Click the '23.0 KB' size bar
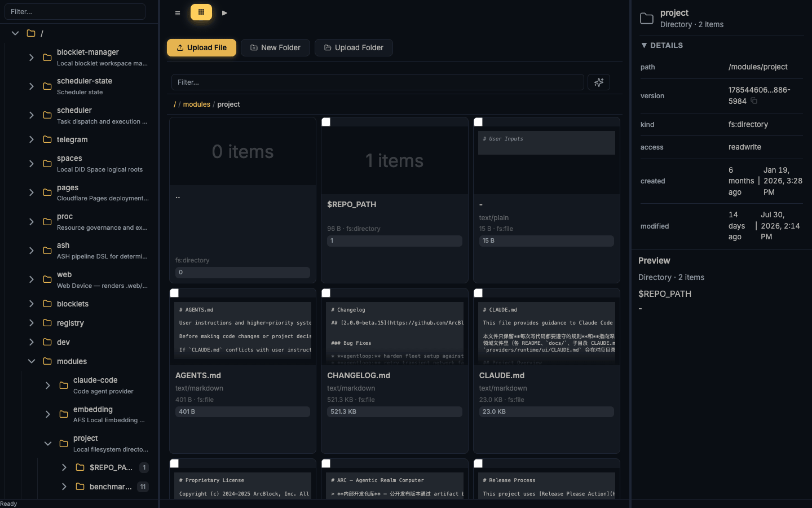812x508 pixels. coord(546,411)
